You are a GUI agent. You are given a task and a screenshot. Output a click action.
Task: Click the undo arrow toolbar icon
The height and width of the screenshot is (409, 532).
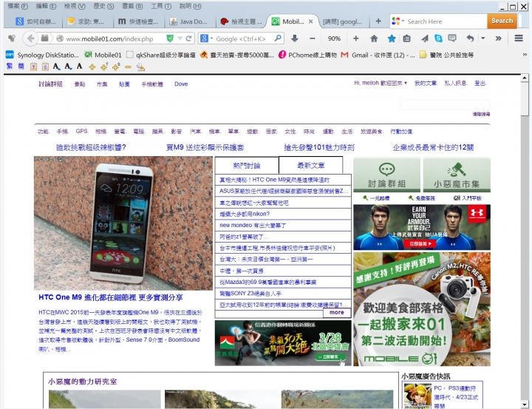point(470,38)
